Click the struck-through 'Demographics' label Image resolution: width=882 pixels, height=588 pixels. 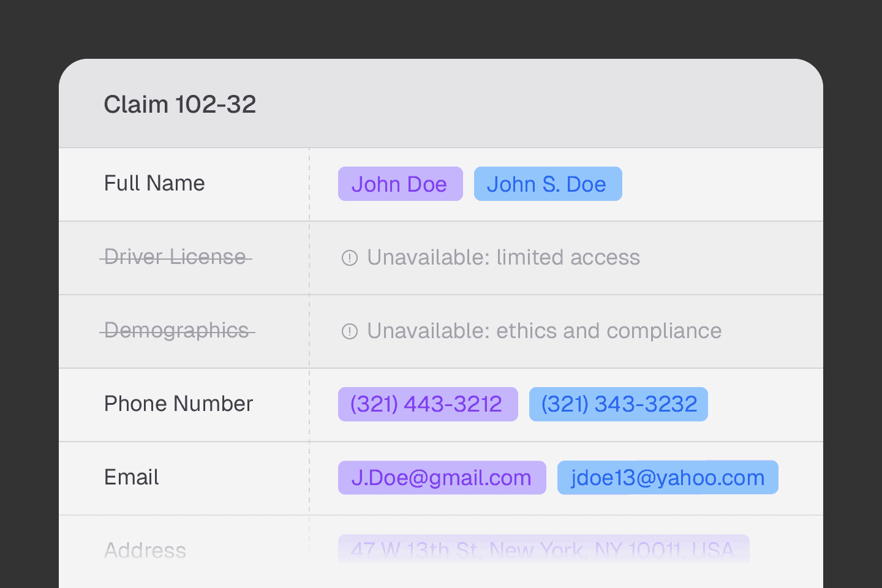[x=177, y=331]
